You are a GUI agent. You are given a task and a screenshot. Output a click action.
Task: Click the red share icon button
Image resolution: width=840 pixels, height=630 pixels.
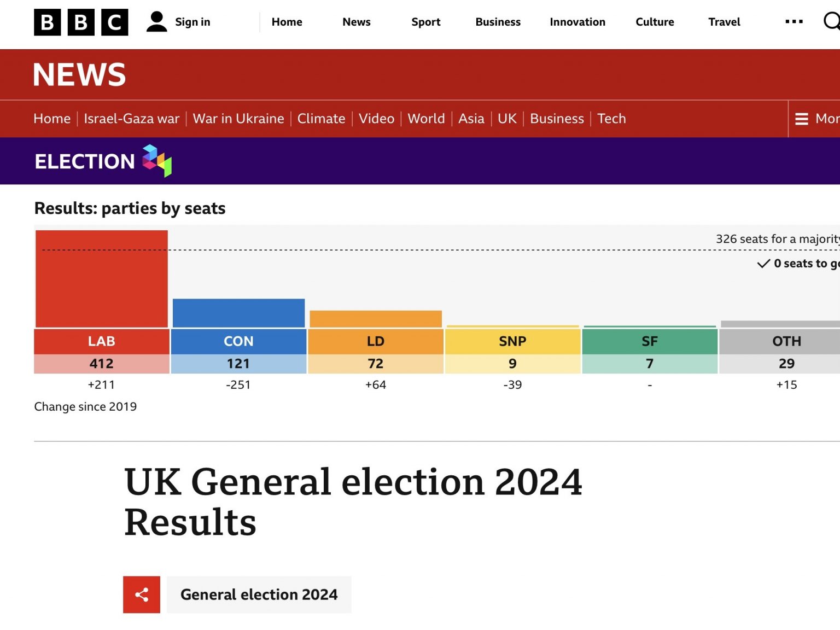(142, 594)
